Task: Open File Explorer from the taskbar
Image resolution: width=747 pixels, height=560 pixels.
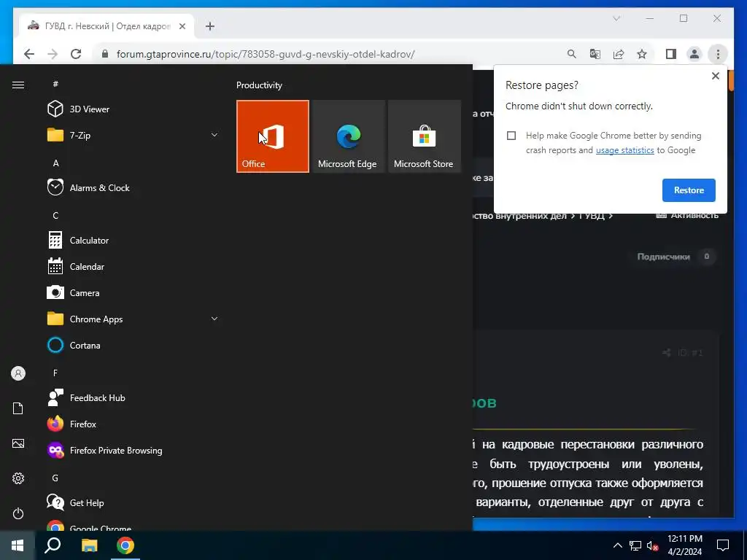Action: pos(89,545)
